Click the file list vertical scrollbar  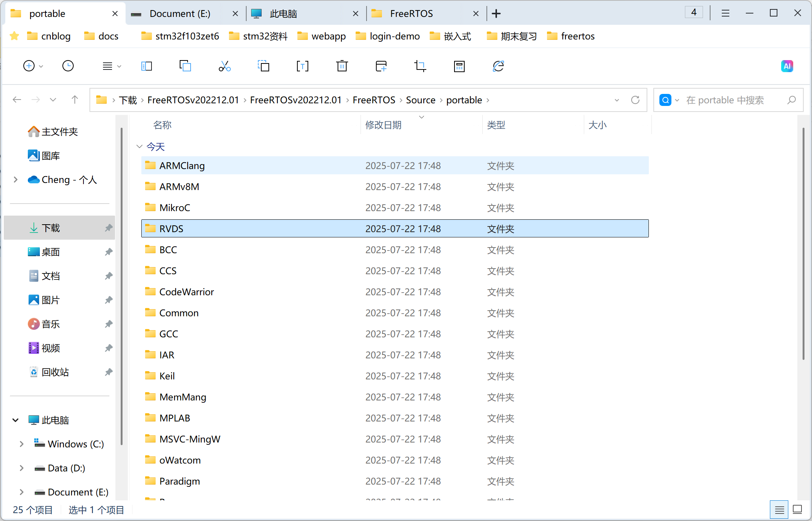[x=803, y=244]
